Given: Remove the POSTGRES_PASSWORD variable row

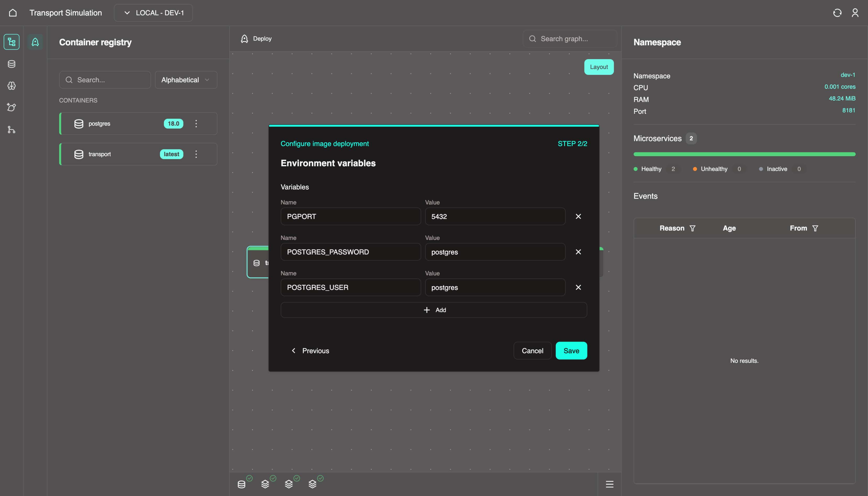Looking at the screenshot, I should [x=578, y=252].
